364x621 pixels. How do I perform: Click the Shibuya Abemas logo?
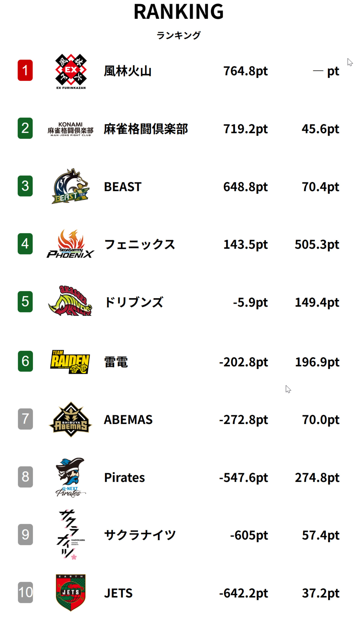tap(70, 419)
